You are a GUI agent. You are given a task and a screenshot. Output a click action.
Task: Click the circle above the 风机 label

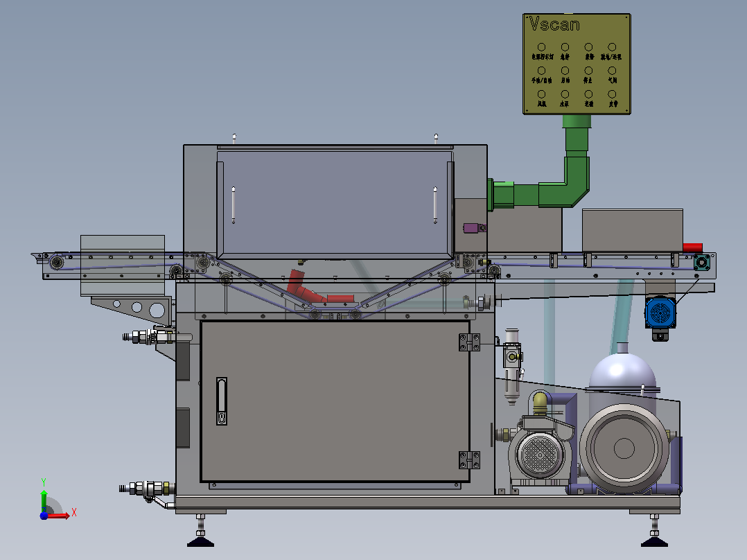coord(542,94)
